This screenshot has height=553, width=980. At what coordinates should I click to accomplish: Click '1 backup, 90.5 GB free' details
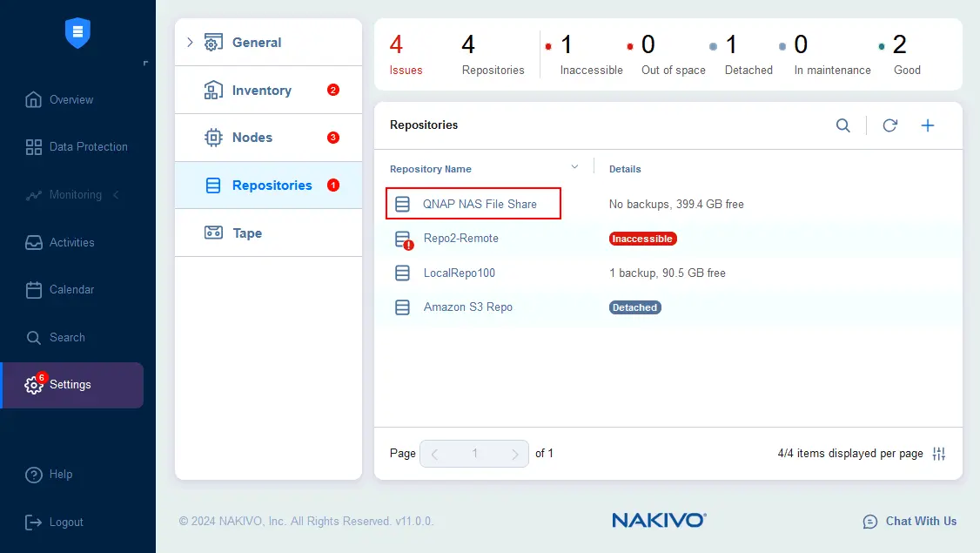pos(668,273)
